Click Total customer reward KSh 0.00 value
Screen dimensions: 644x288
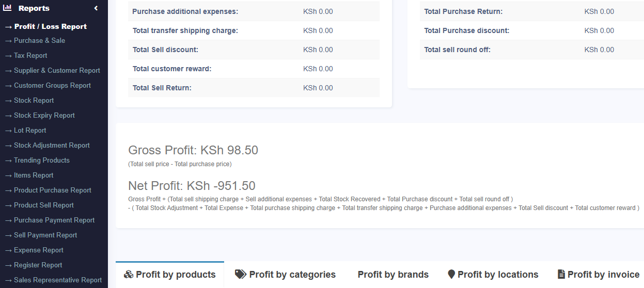[318, 69]
